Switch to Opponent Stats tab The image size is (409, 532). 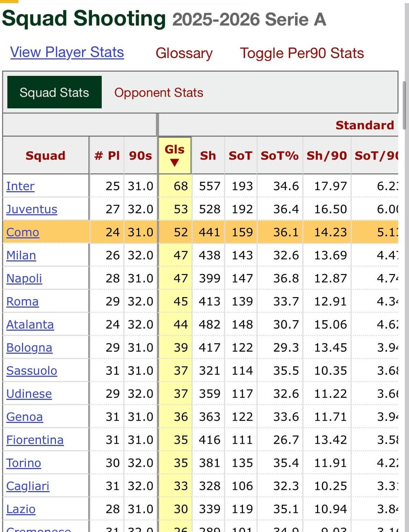pyautogui.click(x=159, y=93)
